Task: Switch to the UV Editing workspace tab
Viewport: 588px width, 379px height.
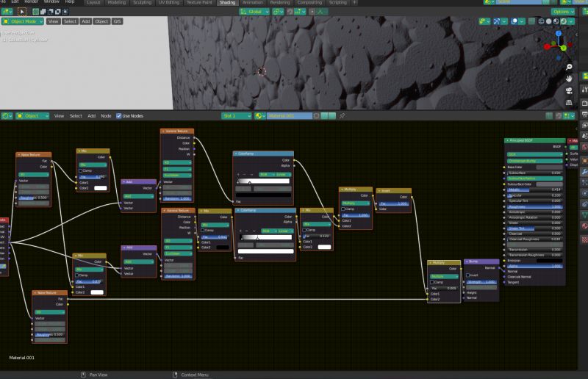Action: pos(169,3)
